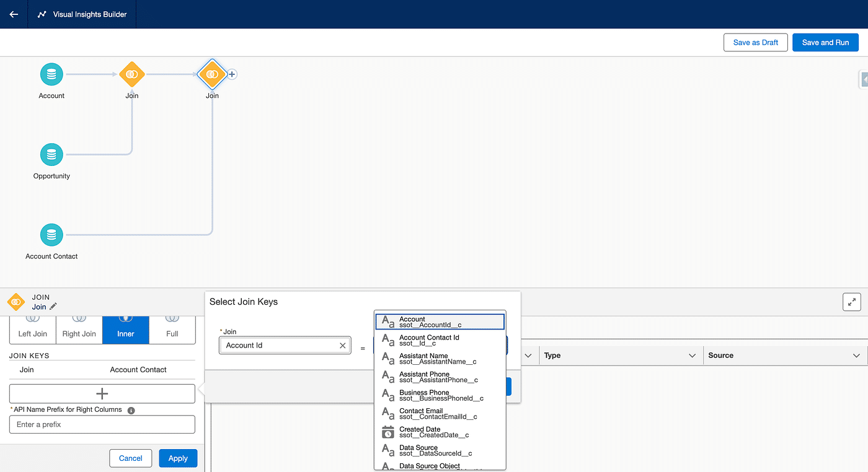Open the Type column dropdown chevron
The height and width of the screenshot is (472, 868).
point(692,356)
